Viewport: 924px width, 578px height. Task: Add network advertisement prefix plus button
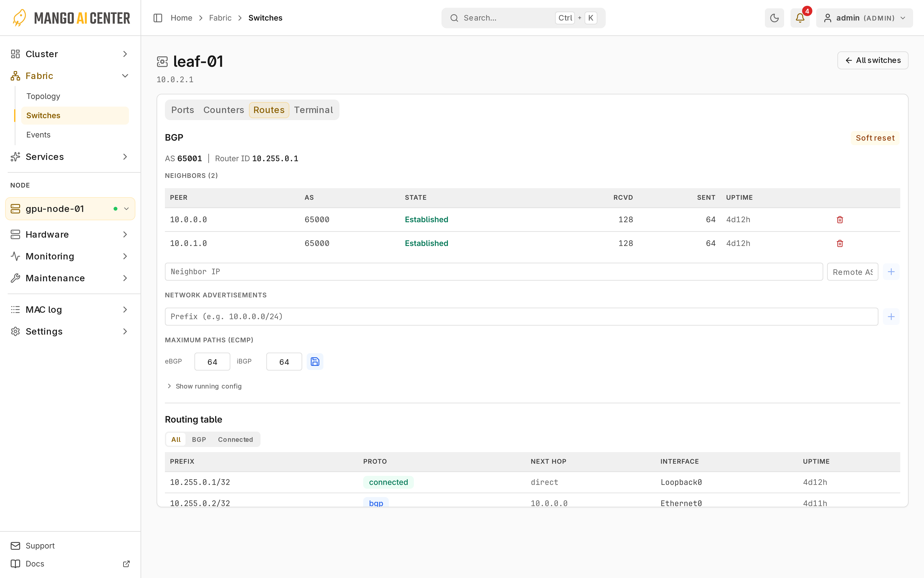pyautogui.click(x=891, y=317)
